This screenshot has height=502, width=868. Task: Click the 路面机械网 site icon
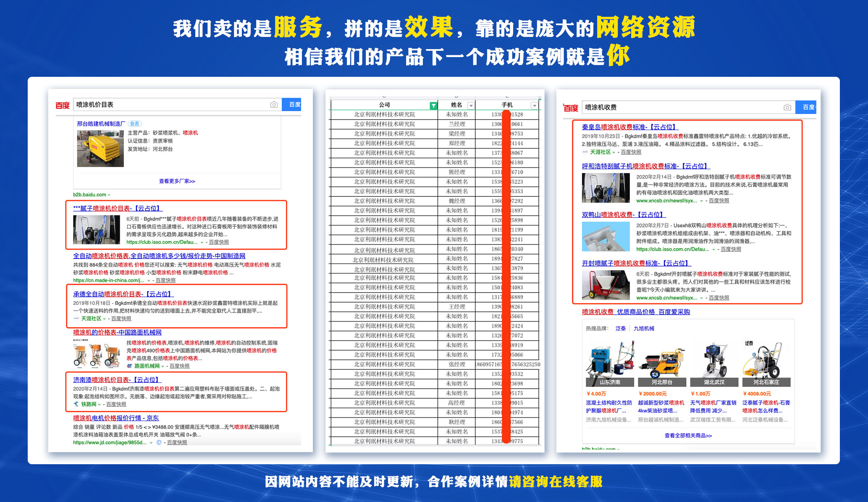129,366
